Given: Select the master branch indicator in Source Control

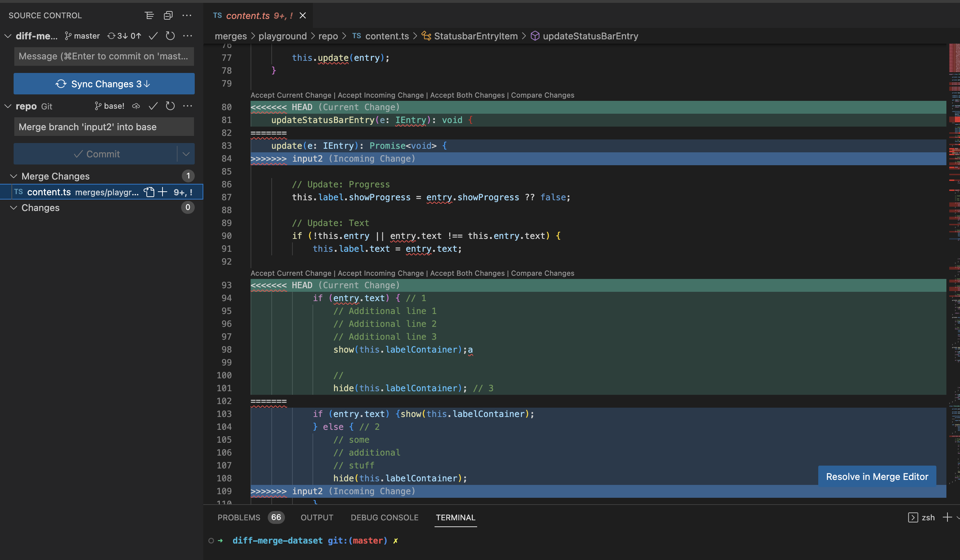Looking at the screenshot, I should click(x=82, y=36).
